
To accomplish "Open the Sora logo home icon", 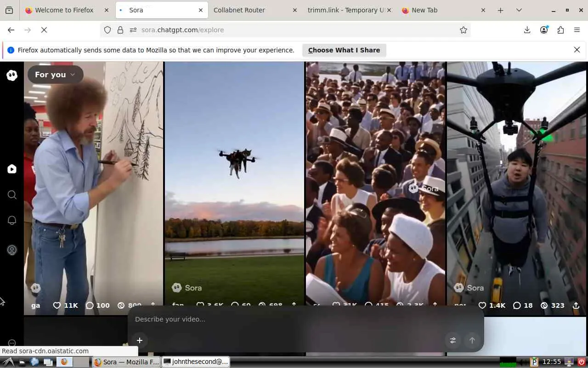I will click(x=12, y=75).
